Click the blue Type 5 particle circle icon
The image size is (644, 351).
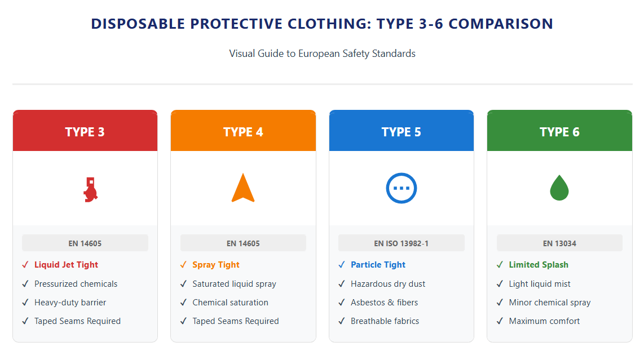click(x=401, y=188)
